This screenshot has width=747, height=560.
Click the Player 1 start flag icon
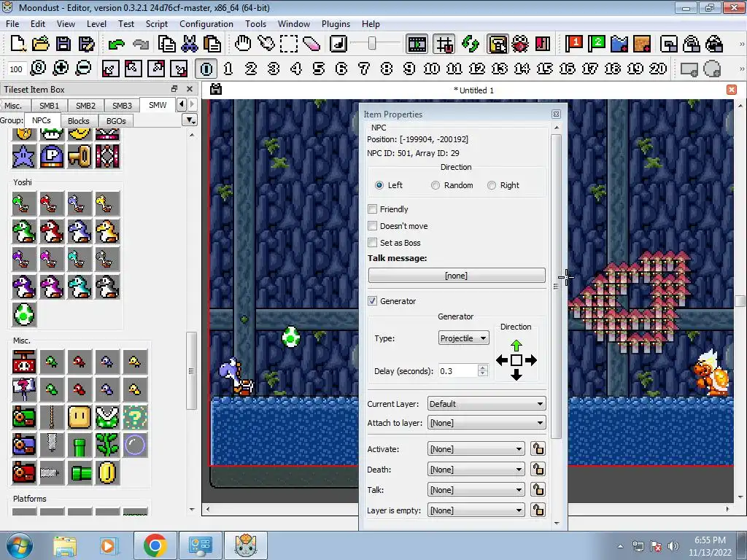573,44
